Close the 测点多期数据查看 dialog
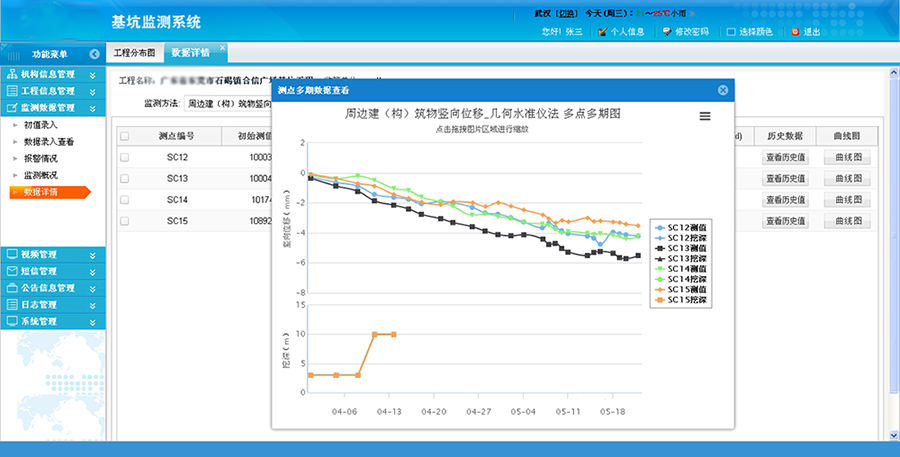Screen dimensions: 900x457 tap(722, 90)
